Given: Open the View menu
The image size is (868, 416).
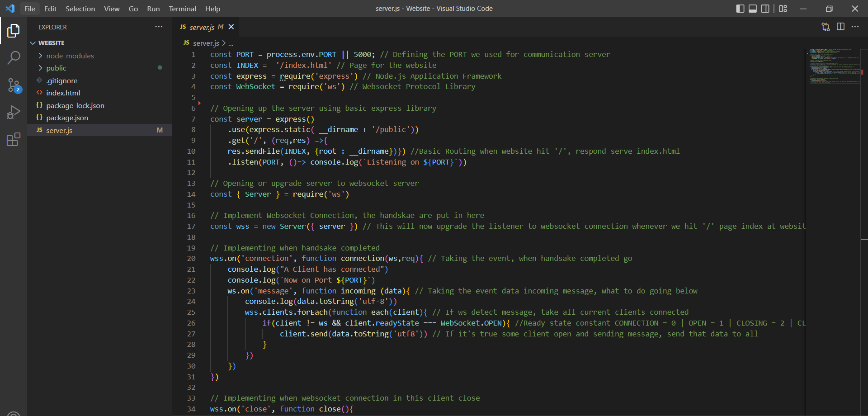Looking at the screenshot, I should point(112,9).
